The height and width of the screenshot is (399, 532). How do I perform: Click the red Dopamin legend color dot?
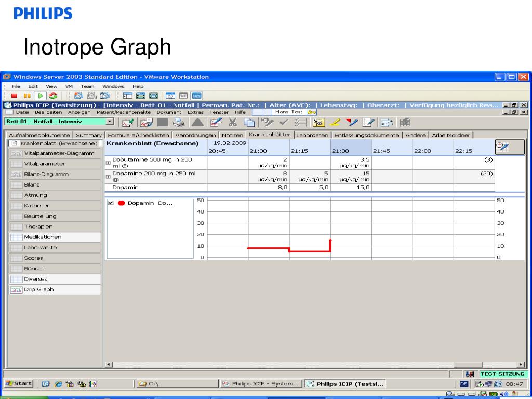[121, 203]
